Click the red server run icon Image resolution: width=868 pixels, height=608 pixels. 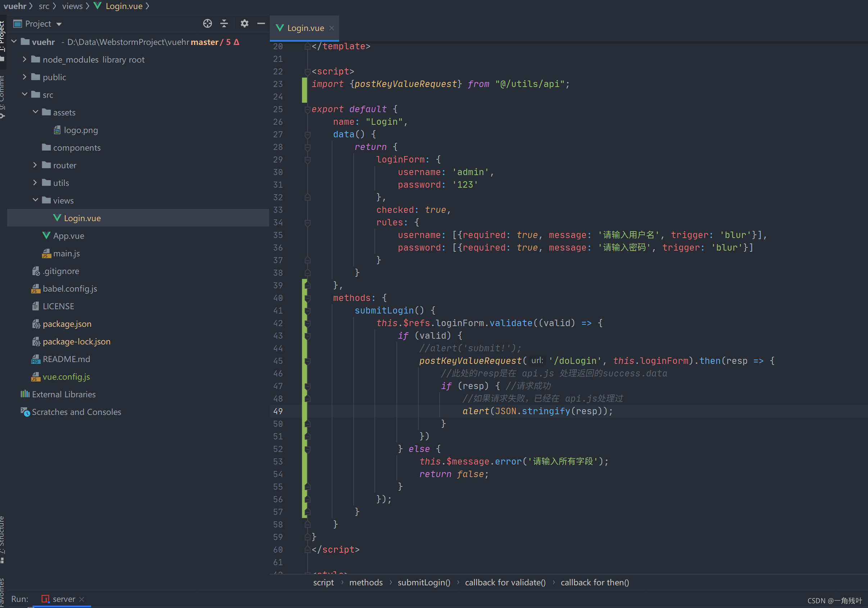point(45,599)
